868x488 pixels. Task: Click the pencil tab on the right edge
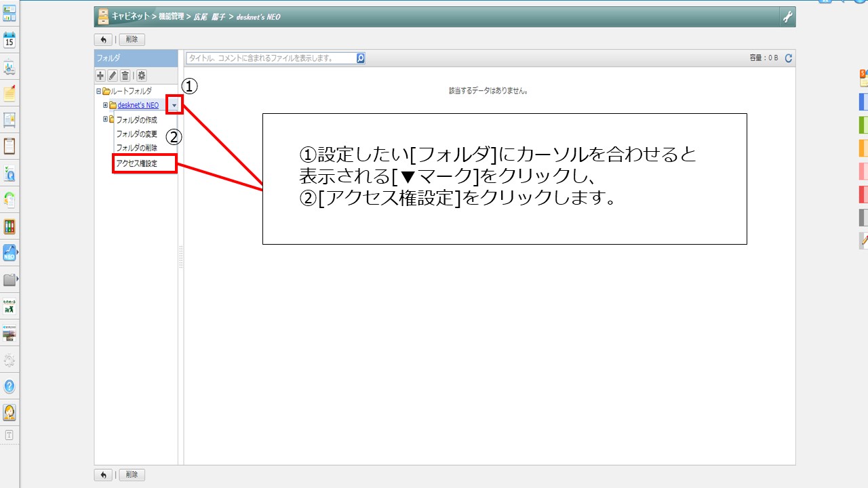[x=864, y=241]
